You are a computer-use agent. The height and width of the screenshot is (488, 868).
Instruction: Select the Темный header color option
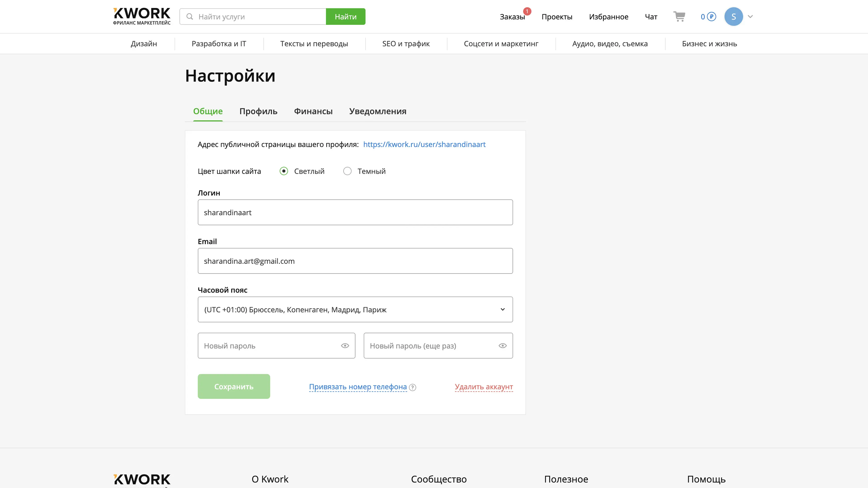347,171
